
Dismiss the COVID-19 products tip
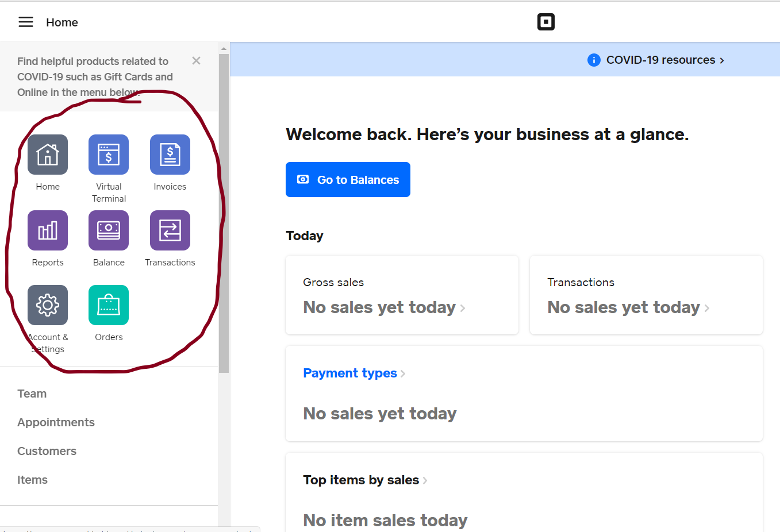click(196, 60)
